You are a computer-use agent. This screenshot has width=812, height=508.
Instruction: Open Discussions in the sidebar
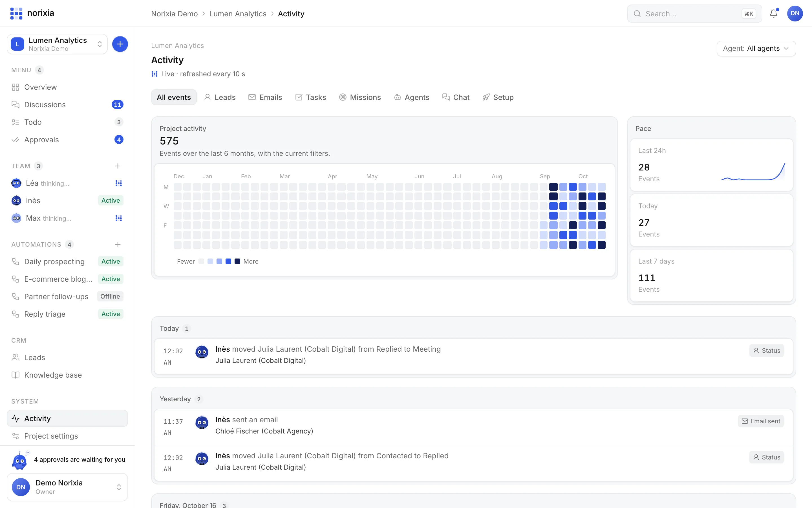coord(67,104)
